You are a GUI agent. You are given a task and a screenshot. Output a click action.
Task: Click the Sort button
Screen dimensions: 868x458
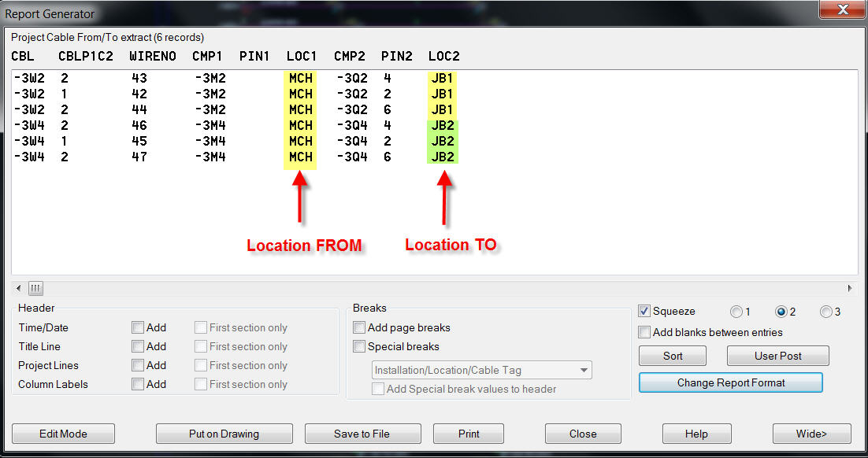pyautogui.click(x=673, y=356)
